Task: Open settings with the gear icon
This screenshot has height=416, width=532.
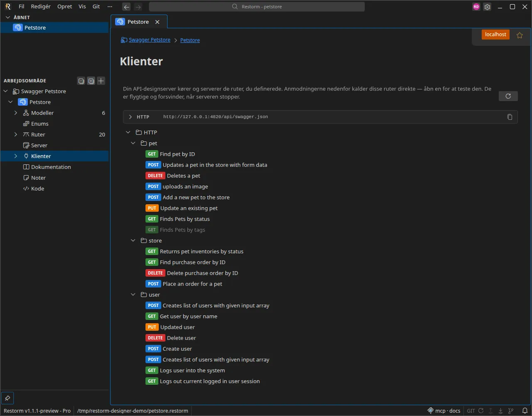Action: (488, 7)
